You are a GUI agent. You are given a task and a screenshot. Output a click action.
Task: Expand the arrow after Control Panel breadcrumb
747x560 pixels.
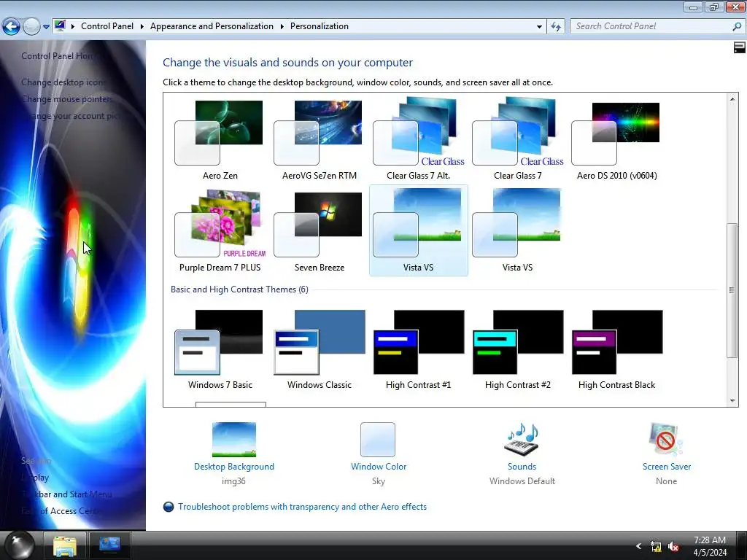(x=142, y=26)
